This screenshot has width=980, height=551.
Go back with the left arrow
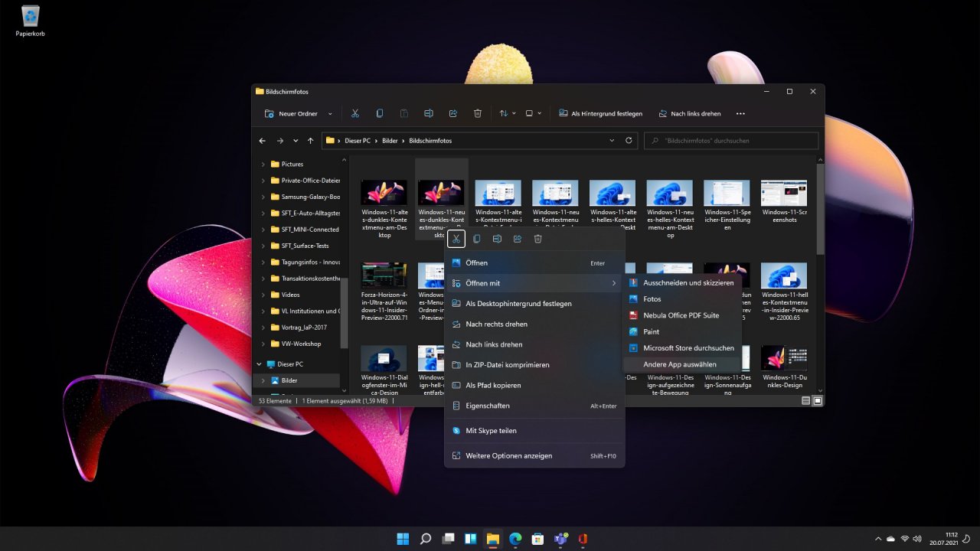click(x=263, y=141)
